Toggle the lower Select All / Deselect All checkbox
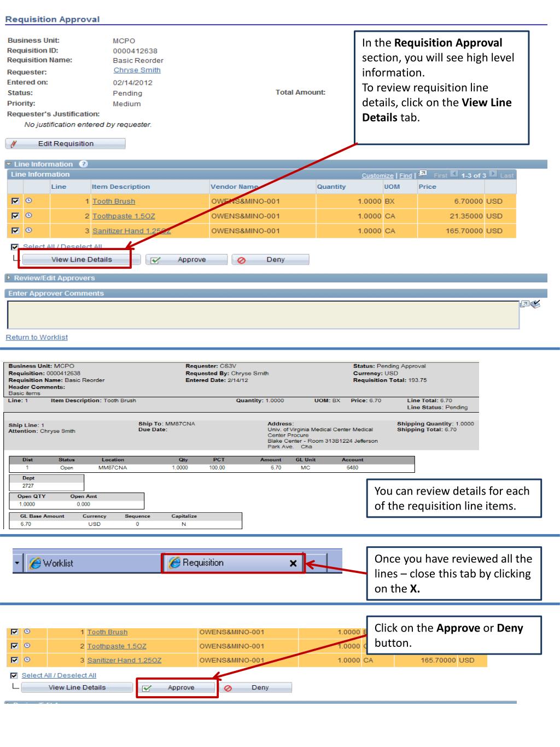 tap(14, 675)
